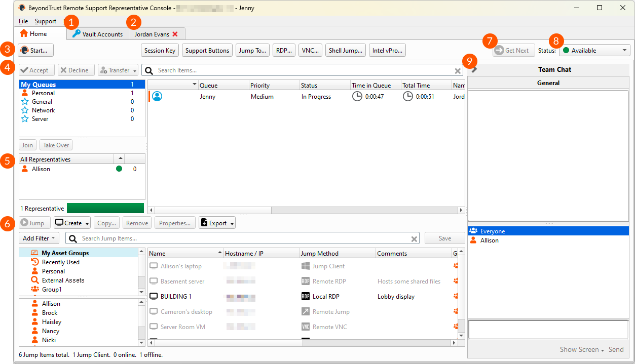
Task: Select Group1 in asset groups
Action: tap(79, 289)
